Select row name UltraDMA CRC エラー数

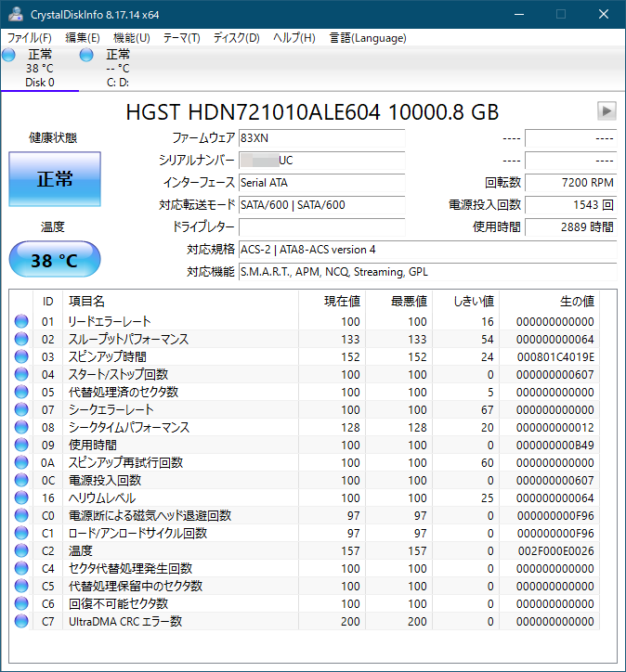click(x=125, y=622)
